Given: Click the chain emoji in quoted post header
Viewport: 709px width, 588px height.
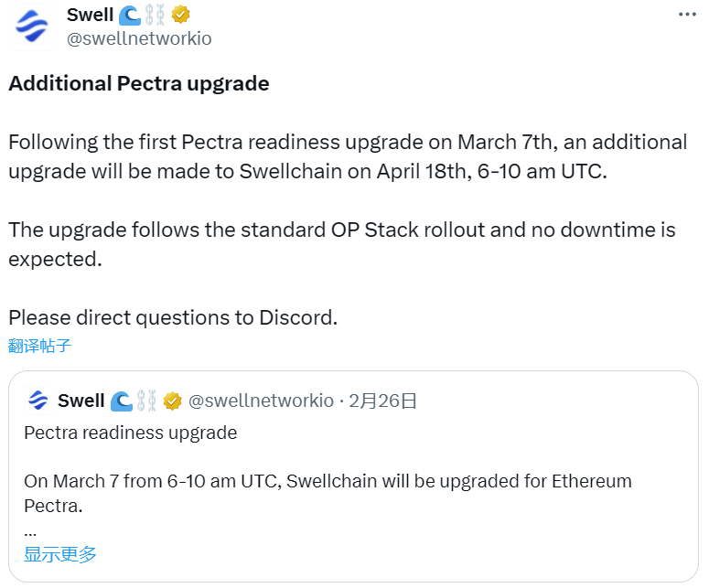Looking at the screenshot, I should pyautogui.click(x=146, y=401).
